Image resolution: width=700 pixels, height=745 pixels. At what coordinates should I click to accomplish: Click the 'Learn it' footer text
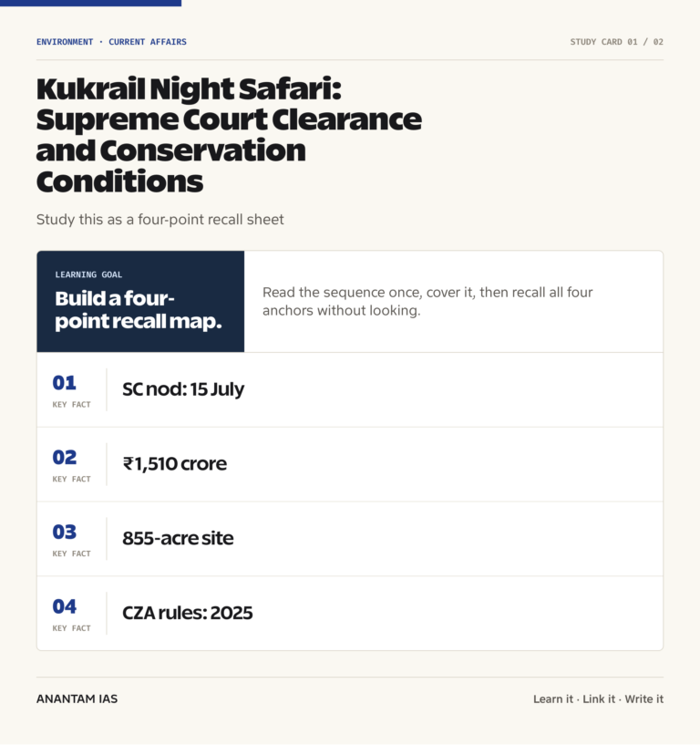pos(553,698)
